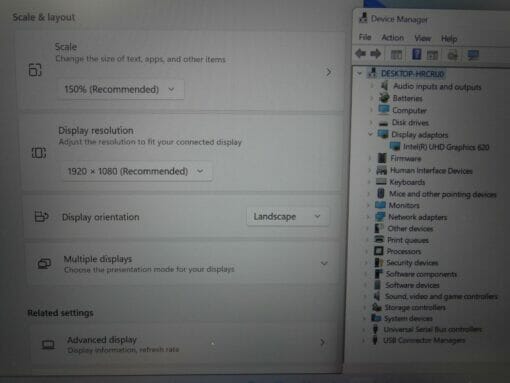
Task: Select the Human Interface Devices icon
Action: (x=381, y=171)
